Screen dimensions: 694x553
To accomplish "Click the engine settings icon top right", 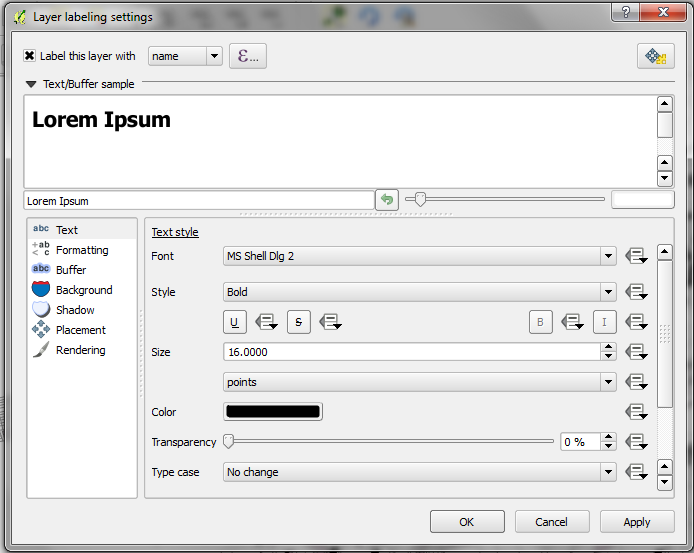I will (655, 56).
